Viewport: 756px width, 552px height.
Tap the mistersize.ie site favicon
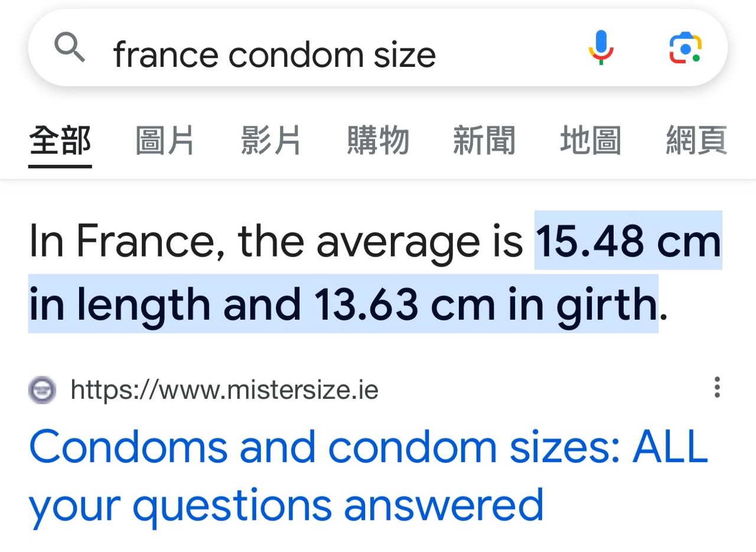click(x=42, y=390)
